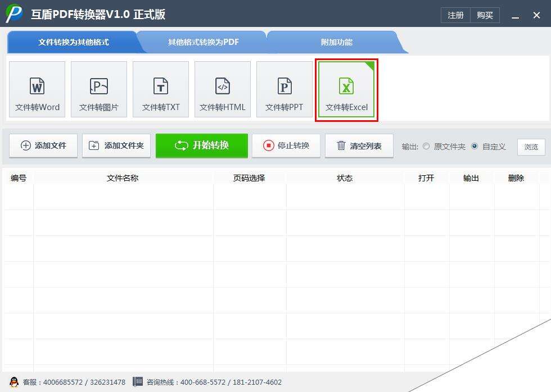551x392 pixels.
Task: Click the 删除 column header
Action: point(517,178)
